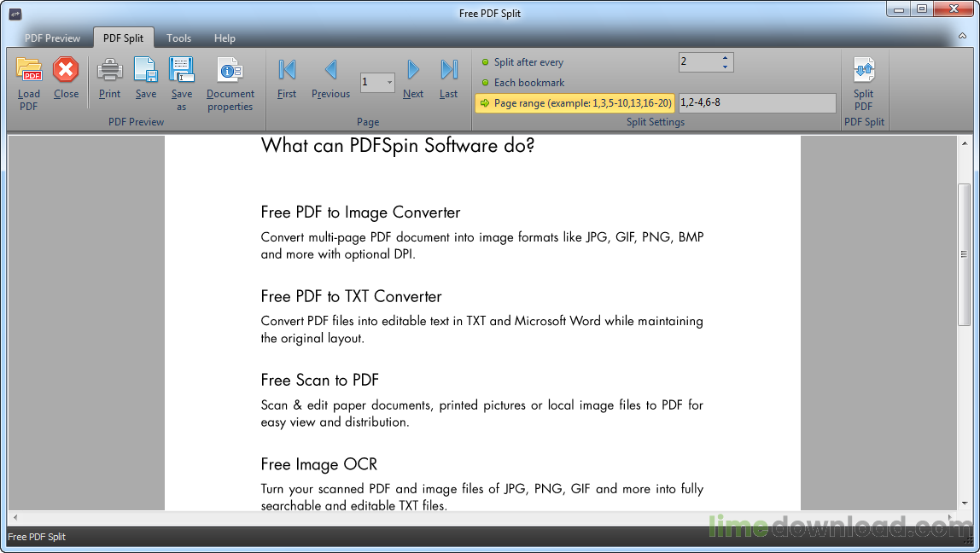980x553 pixels.
Task: Click the page range text field
Action: [x=756, y=103]
